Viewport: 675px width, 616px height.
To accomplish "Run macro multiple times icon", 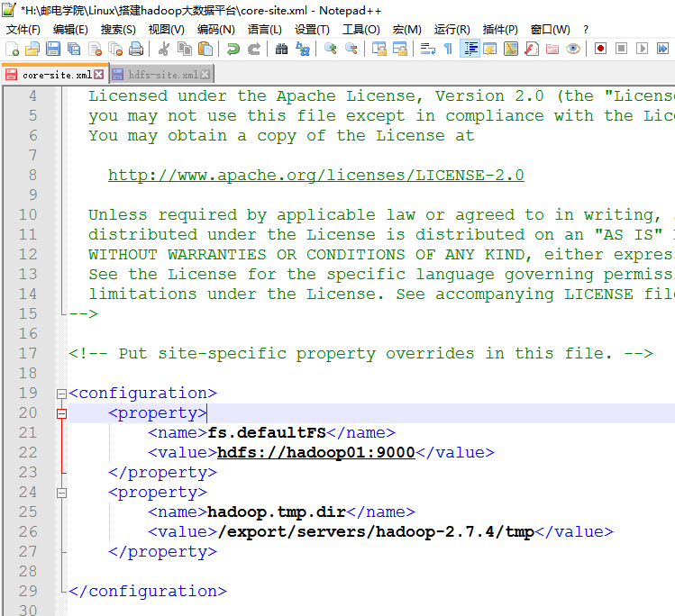I will point(662,49).
